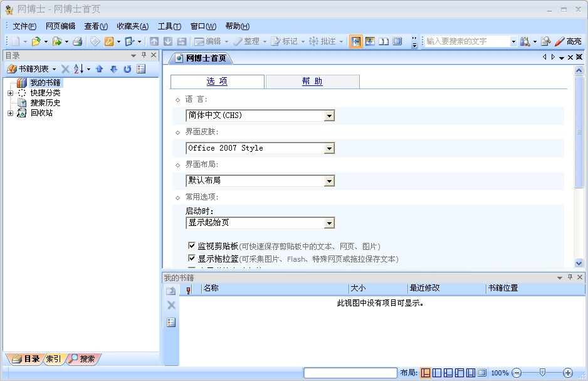Image resolution: width=588 pixels, height=381 pixels.
Task: Click the tag icon in the toolbar
Action: 95,41
